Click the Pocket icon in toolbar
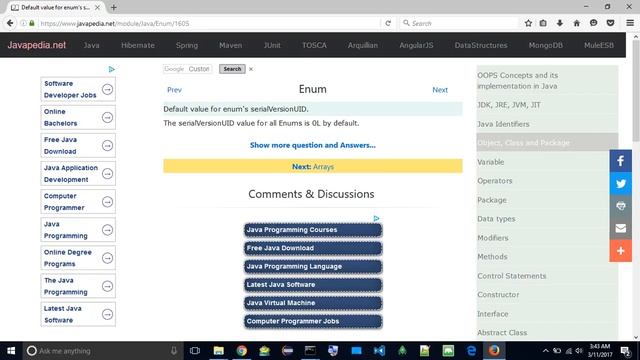640x360 pixels. click(610, 23)
